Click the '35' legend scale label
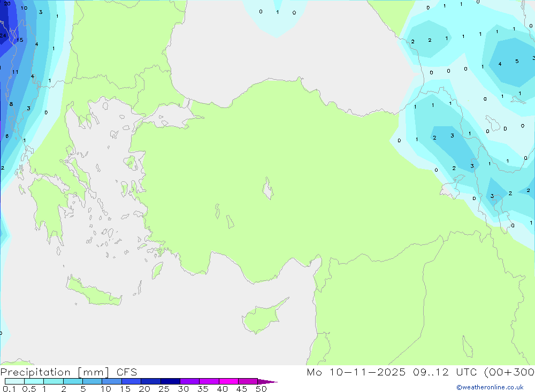 203,389
